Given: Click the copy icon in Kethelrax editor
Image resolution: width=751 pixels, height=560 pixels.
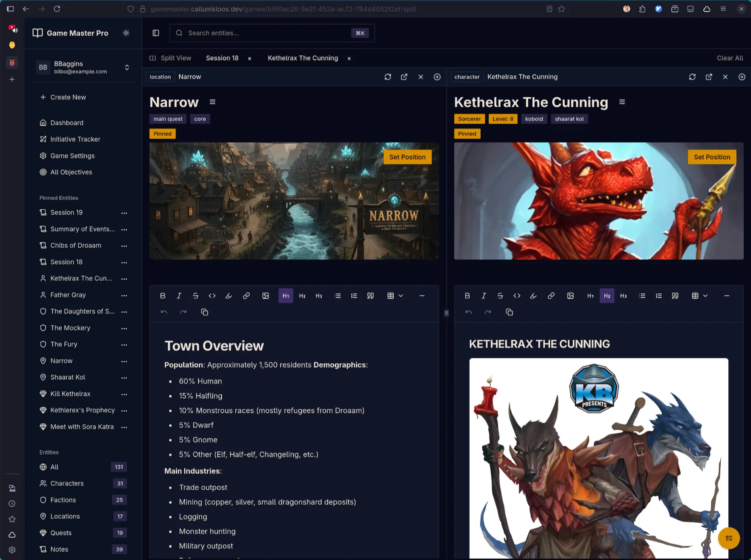Looking at the screenshot, I should tap(509, 312).
